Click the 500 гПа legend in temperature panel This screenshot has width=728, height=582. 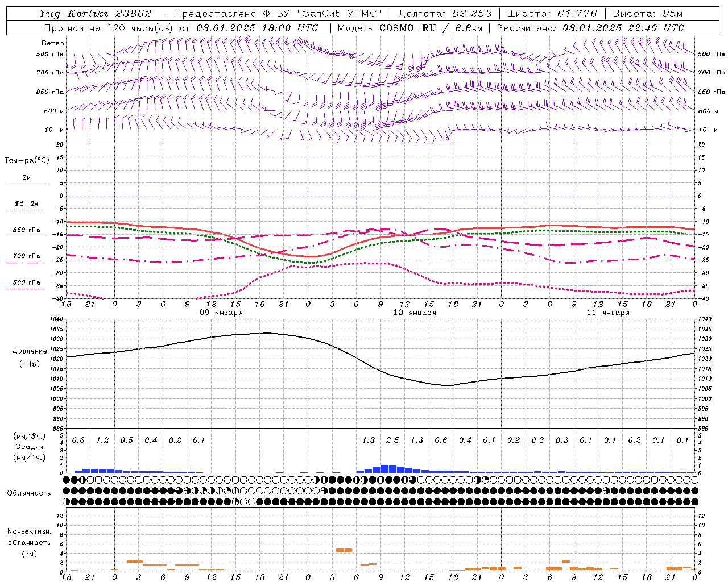pyautogui.click(x=26, y=282)
